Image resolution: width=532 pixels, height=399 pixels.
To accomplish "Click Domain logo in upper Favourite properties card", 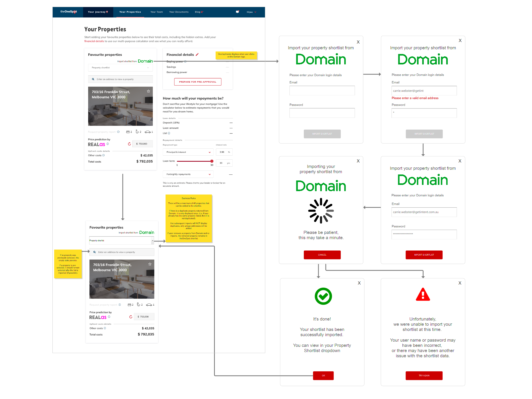I will 145,61.
